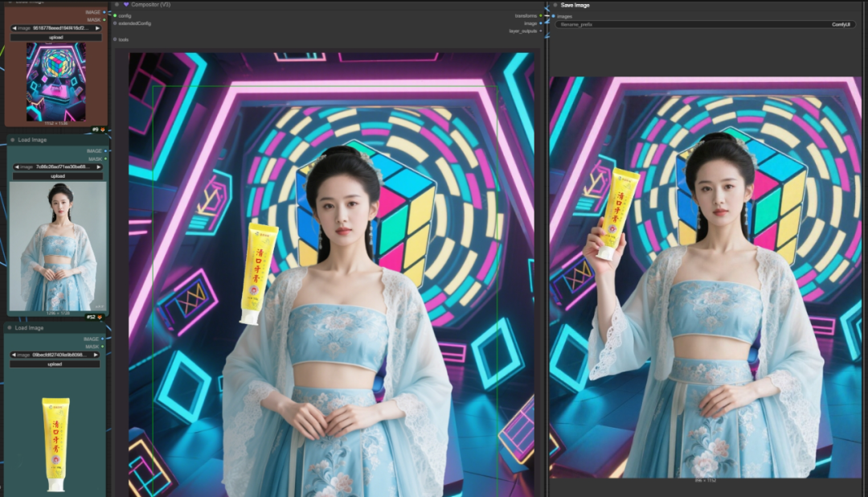This screenshot has height=497, width=868.
Task: Click the fox icon beside the #52 badge
Action: 100,317
